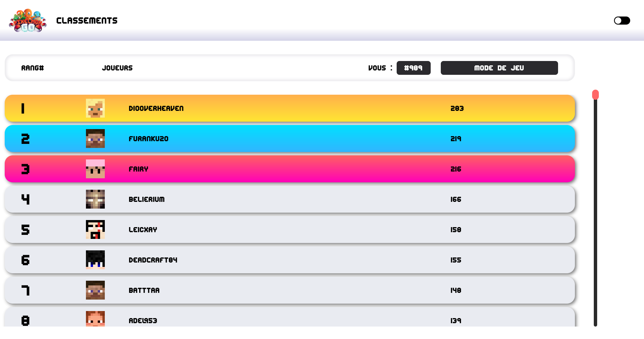The height and width of the screenshot is (339, 644).
Task: Click your rank button #989
Action: click(x=413, y=68)
